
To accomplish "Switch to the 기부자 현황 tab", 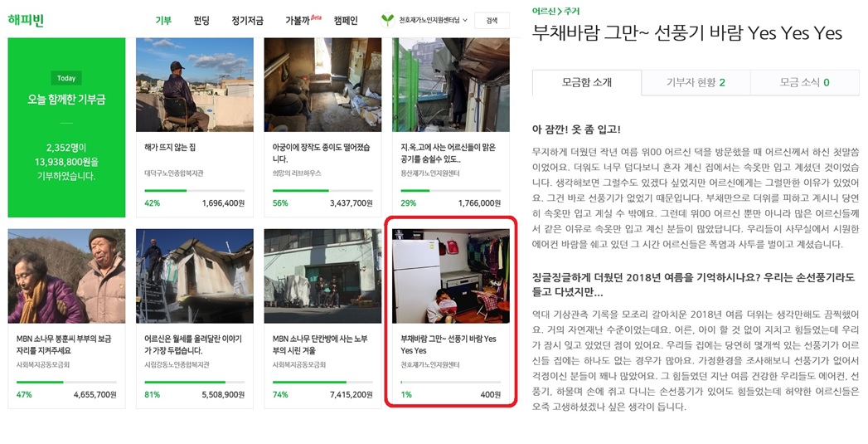I will pos(696,83).
